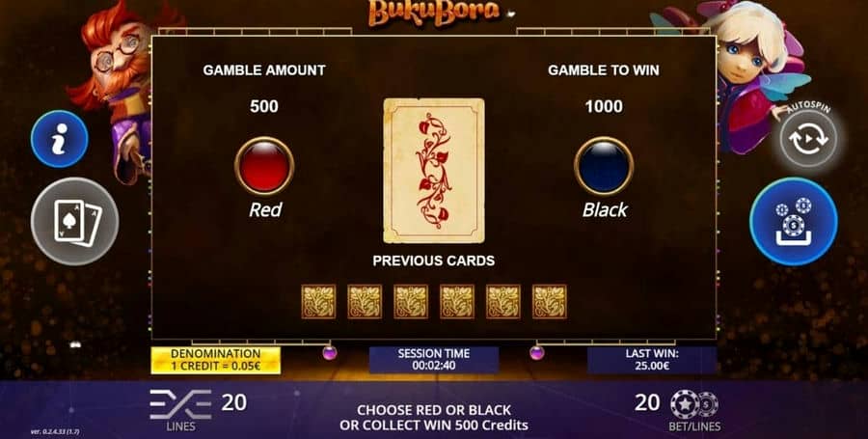
Task: Click the Black label under black button
Action: 605,209
